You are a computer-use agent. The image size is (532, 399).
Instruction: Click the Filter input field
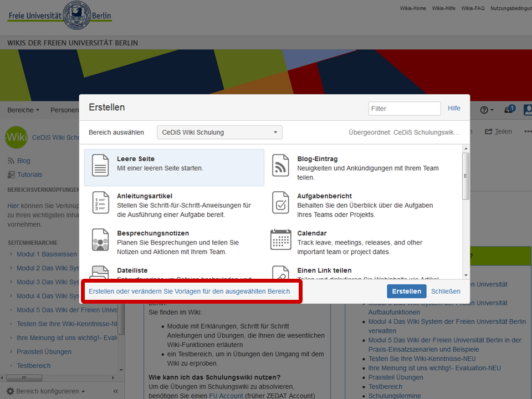(x=405, y=109)
